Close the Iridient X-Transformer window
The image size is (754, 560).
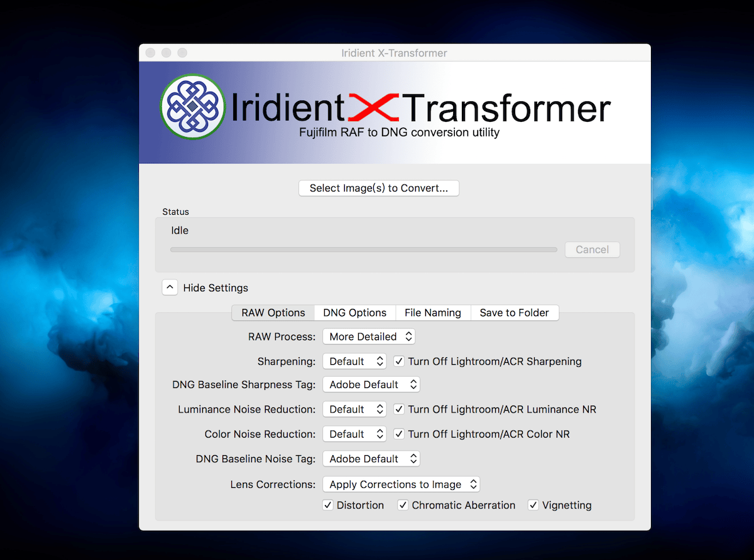(x=150, y=53)
